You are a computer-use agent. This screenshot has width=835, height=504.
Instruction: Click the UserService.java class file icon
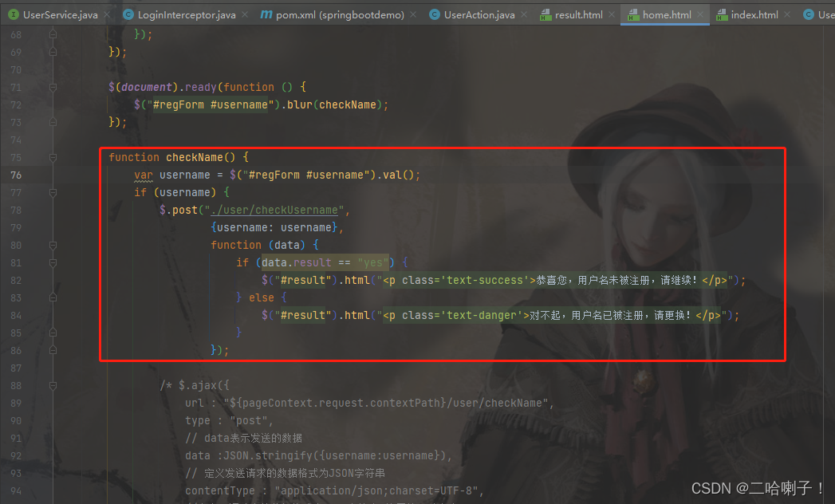coord(14,15)
